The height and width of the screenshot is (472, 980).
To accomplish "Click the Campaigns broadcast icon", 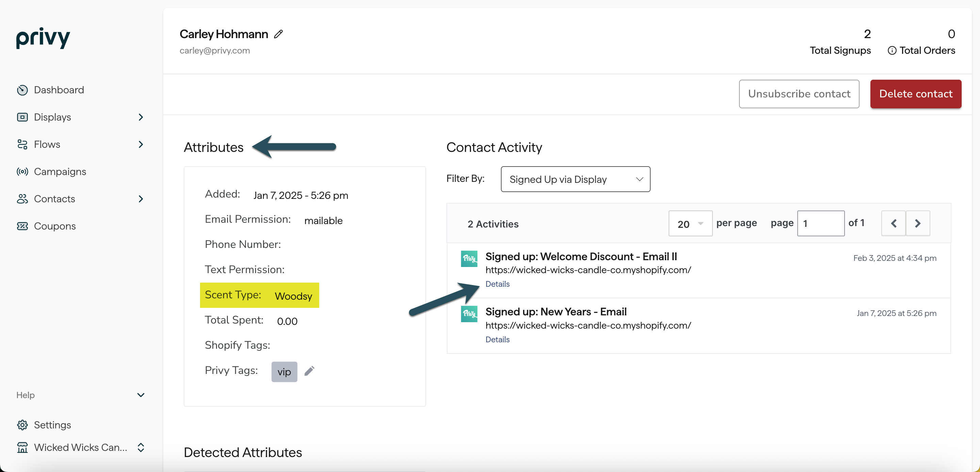I will [22, 171].
